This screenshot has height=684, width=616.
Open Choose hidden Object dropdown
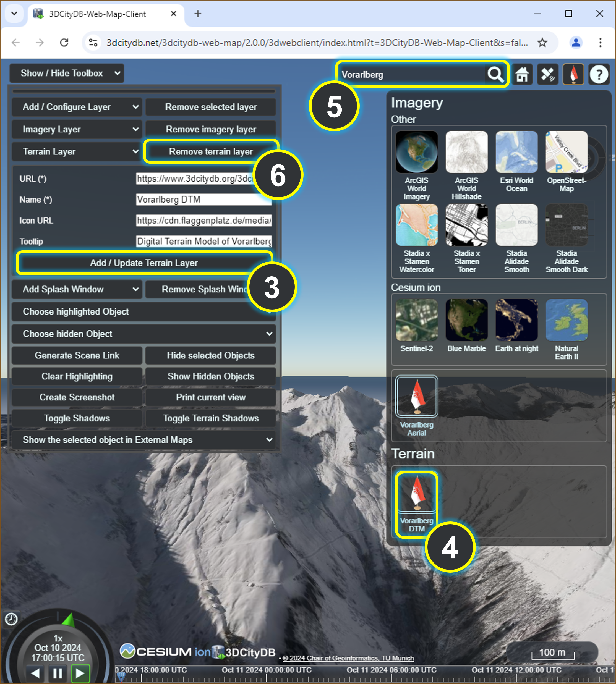143,334
